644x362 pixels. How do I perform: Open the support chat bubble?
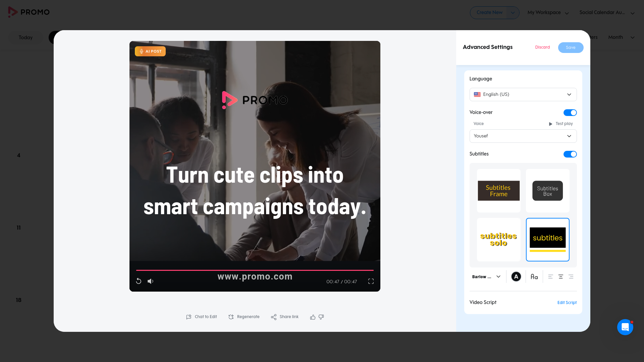point(625,327)
